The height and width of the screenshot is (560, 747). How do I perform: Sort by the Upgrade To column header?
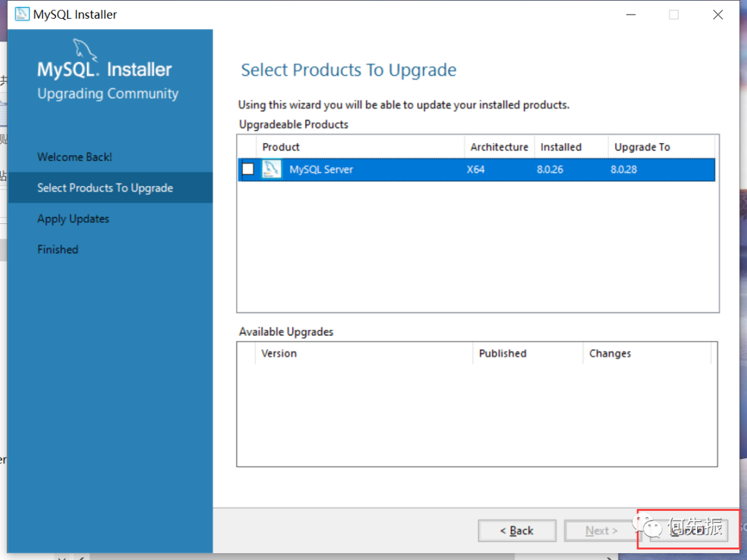[x=661, y=147]
